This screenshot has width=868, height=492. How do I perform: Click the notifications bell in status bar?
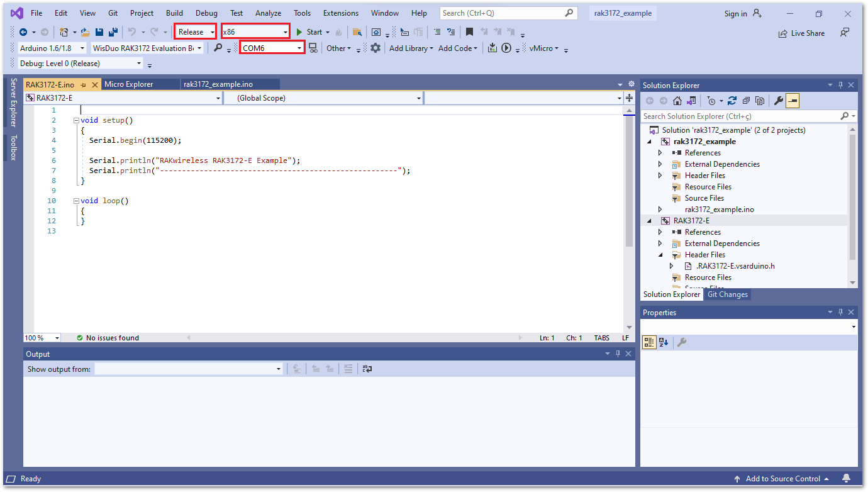(847, 479)
